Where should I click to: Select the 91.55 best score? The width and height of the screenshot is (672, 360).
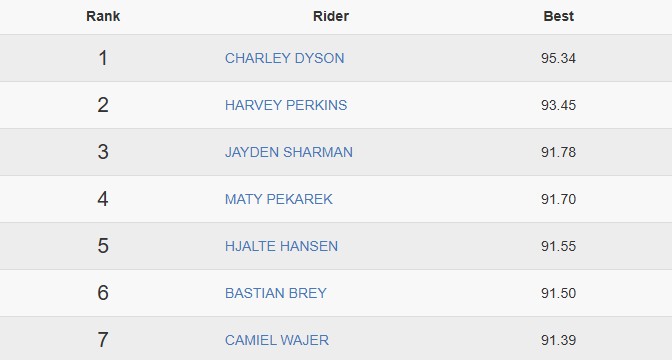pos(558,246)
